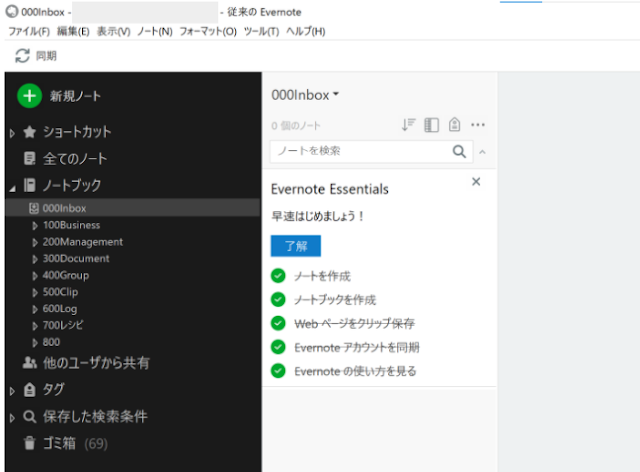Open the three-dots more actions menu
Viewport: 640px width, 472px height.
(478, 125)
